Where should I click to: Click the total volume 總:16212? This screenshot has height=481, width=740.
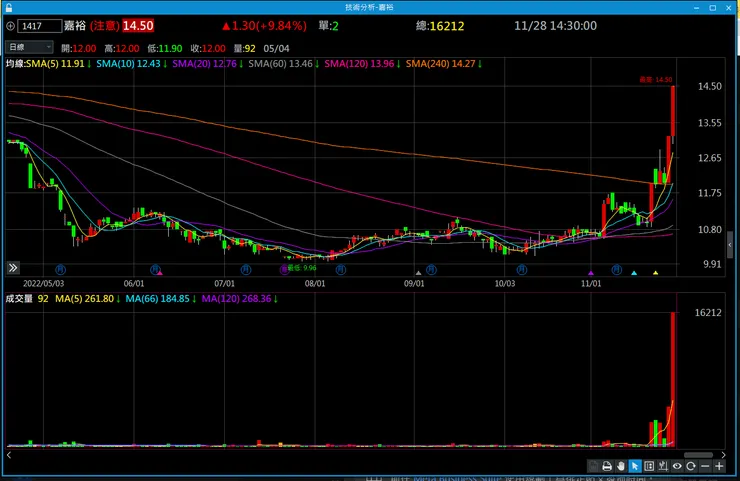click(x=440, y=26)
